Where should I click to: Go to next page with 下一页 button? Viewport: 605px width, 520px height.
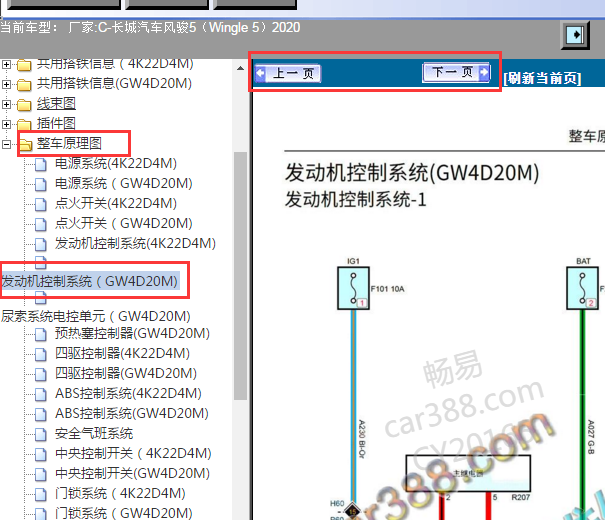click(456, 72)
